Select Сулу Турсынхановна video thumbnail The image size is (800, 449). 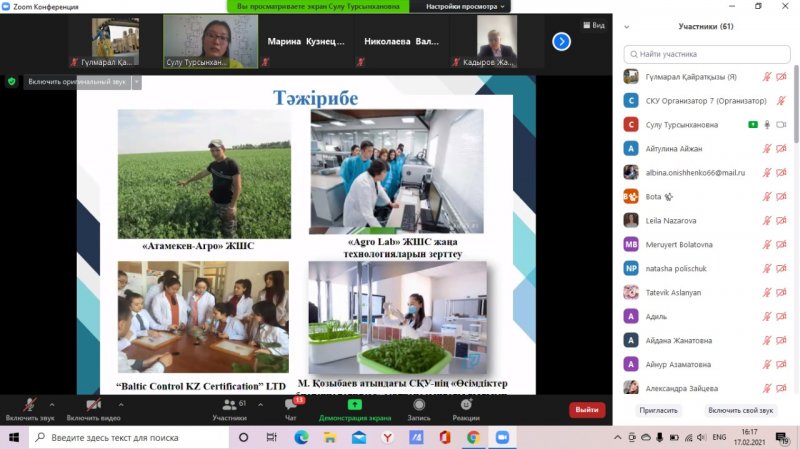pos(210,41)
